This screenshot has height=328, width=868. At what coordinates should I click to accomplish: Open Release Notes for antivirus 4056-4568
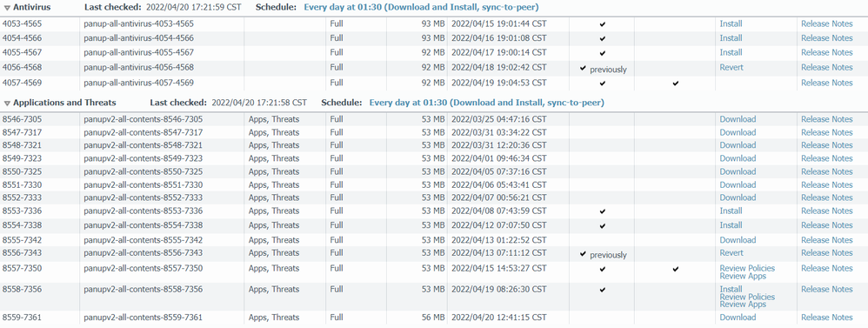[x=826, y=68]
